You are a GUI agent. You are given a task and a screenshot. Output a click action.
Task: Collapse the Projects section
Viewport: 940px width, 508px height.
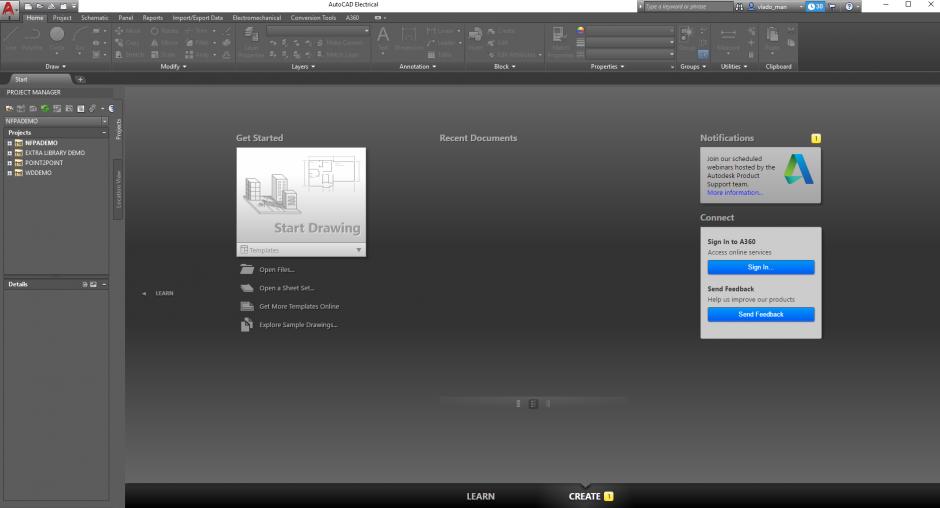click(104, 133)
